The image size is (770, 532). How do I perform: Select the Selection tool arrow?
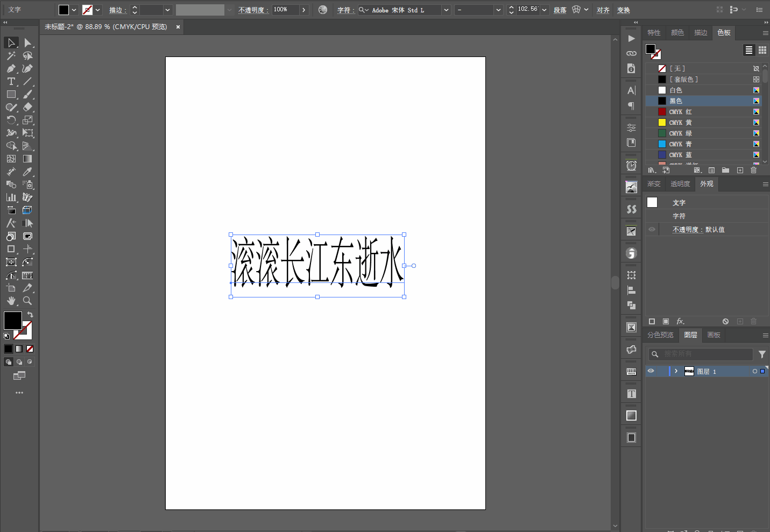[11, 42]
